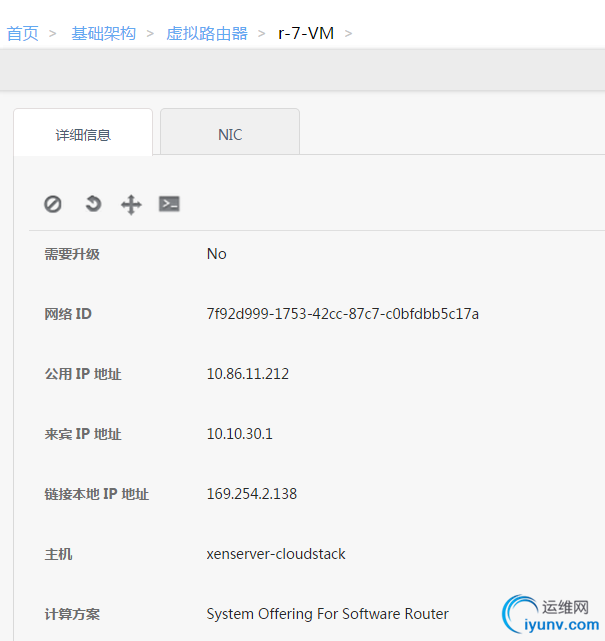This screenshot has height=641, width=605.
Task: Click the 需要升级 label
Action: coord(72,254)
